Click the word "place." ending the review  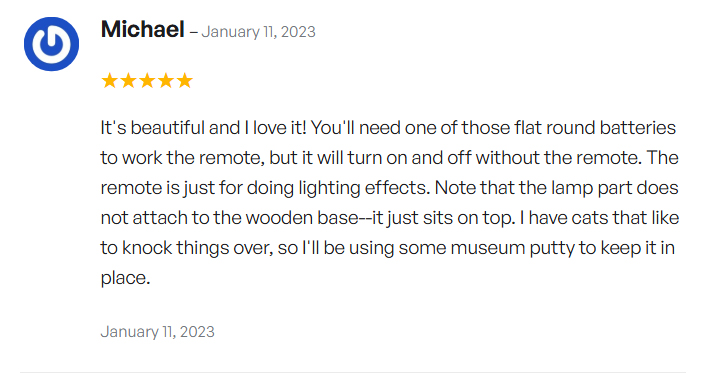click(125, 278)
